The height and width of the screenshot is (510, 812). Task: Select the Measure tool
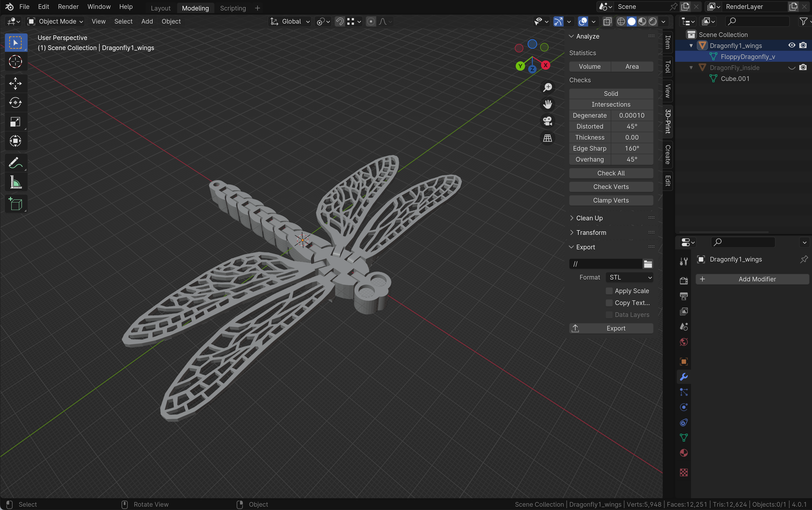coord(15,182)
